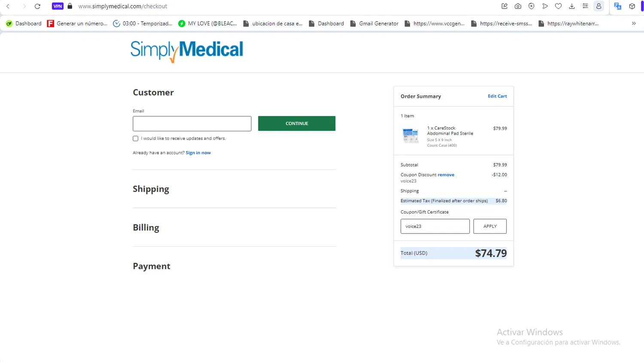
Task: Click the Simply Medical logo
Action: 187,51
